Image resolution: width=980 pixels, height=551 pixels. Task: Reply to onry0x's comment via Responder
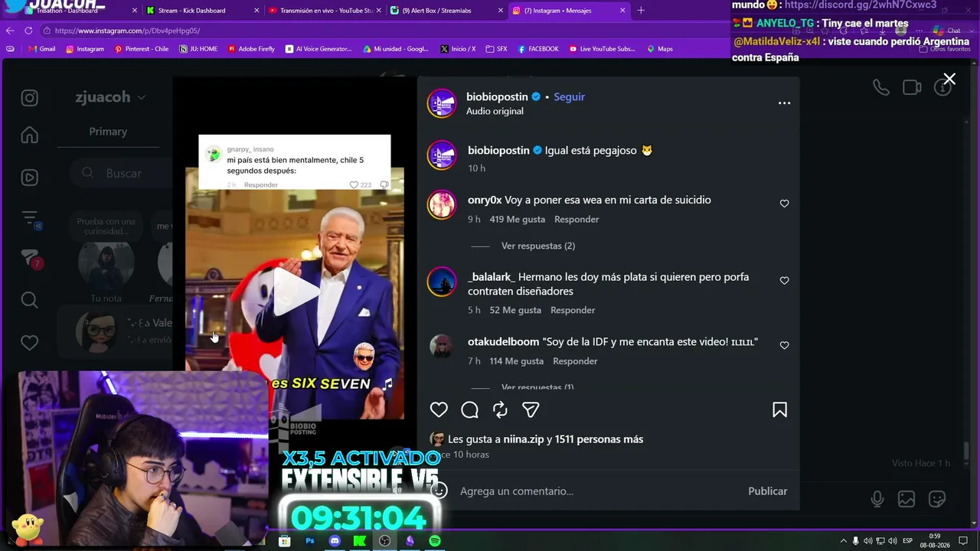point(577,219)
